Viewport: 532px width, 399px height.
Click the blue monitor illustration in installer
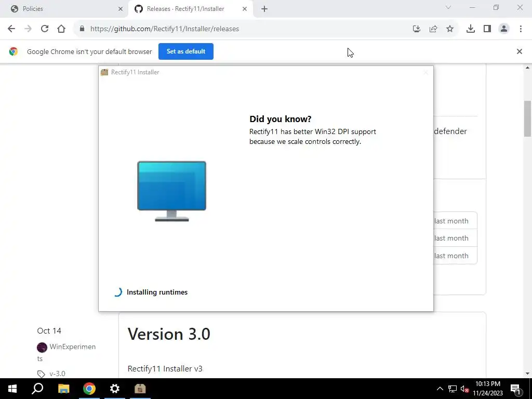point(171,191)
